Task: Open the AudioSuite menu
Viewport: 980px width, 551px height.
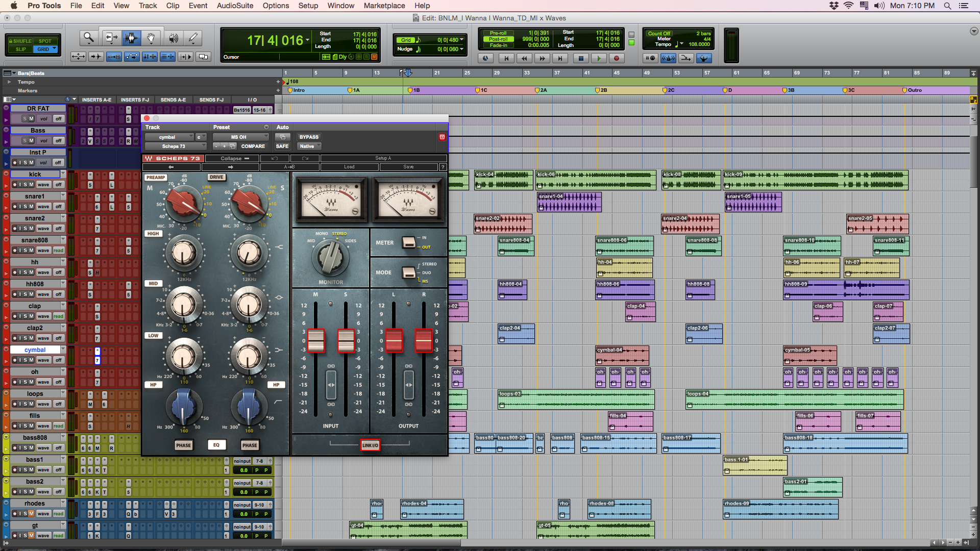Action: (x=235, y=6)
